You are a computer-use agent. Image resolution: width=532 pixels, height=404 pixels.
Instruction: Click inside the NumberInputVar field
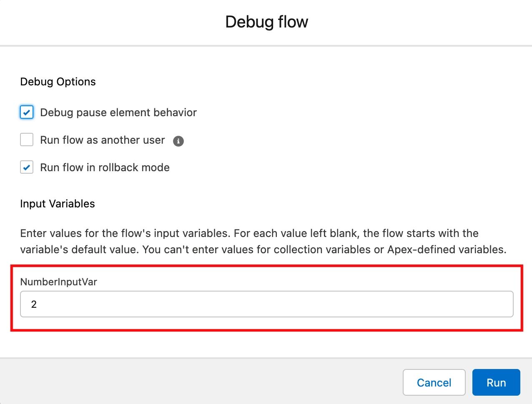(267, 304)
